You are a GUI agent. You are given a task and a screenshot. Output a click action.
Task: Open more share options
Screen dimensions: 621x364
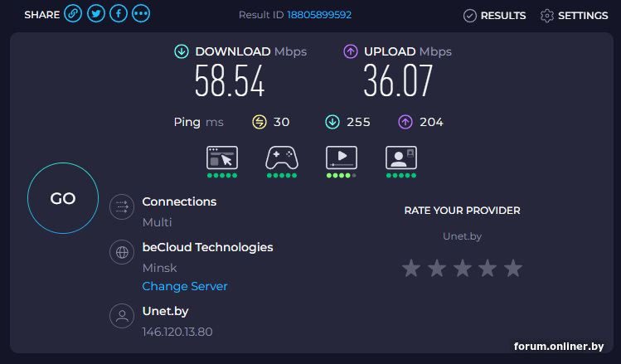click(x=141, y=14)
